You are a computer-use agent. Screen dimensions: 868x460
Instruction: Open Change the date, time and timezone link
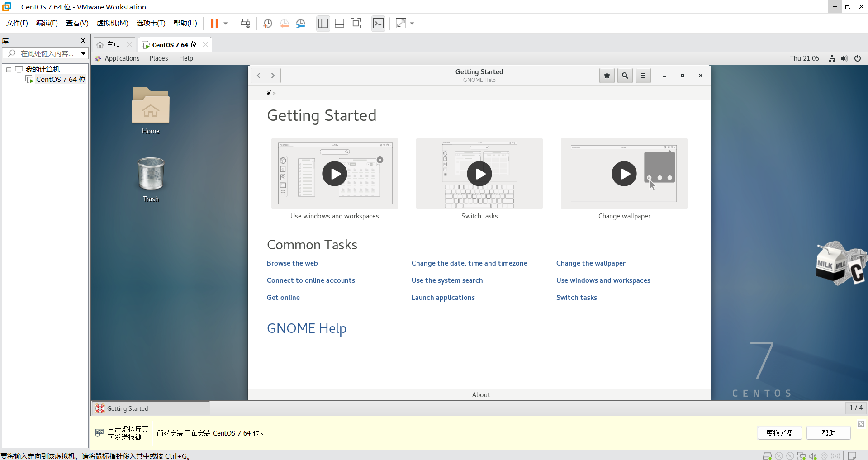tap(470, 263)
